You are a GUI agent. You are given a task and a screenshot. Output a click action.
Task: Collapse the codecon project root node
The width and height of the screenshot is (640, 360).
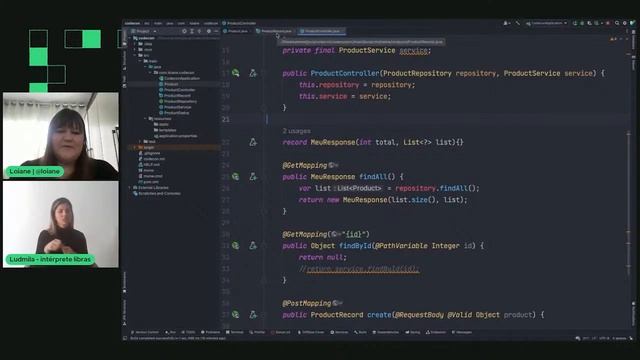(x=130, y=38)
